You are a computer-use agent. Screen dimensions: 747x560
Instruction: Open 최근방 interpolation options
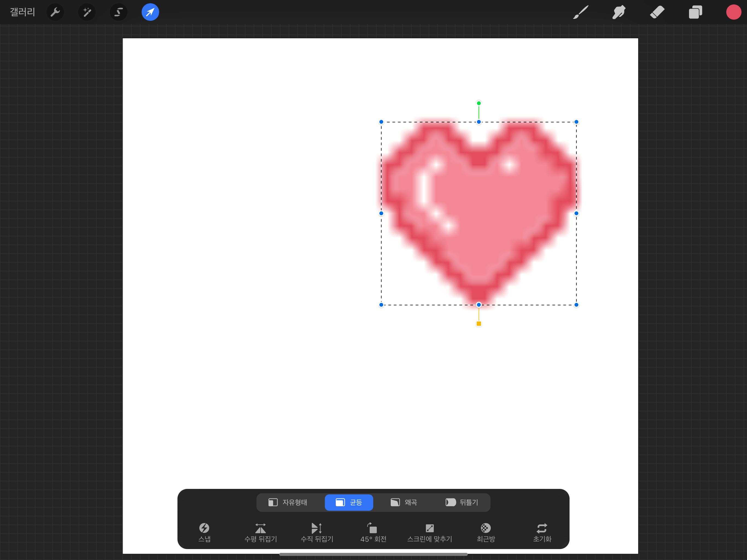[486, 532]
